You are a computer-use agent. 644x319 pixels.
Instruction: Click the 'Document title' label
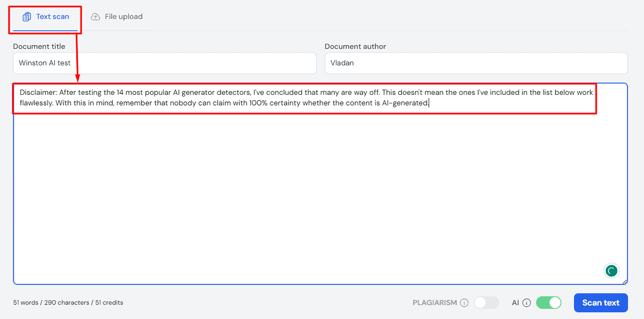coord(39,47)
